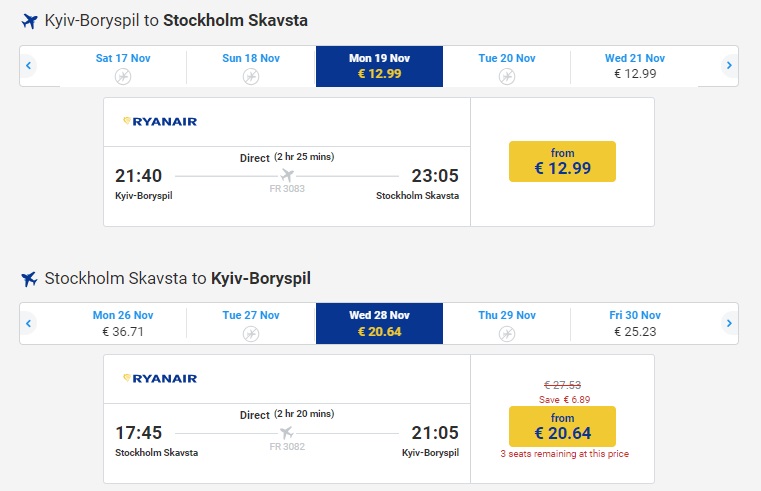This screenshot has width=761, height=491.
Task: Click no-flight icon under Tue 20 Nov
Action: 507,75
